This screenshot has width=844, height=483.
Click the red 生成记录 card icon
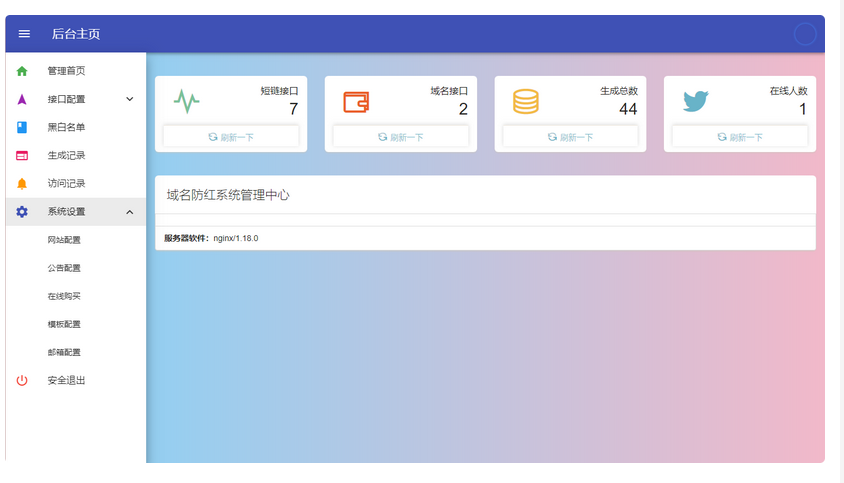(22, 156)
